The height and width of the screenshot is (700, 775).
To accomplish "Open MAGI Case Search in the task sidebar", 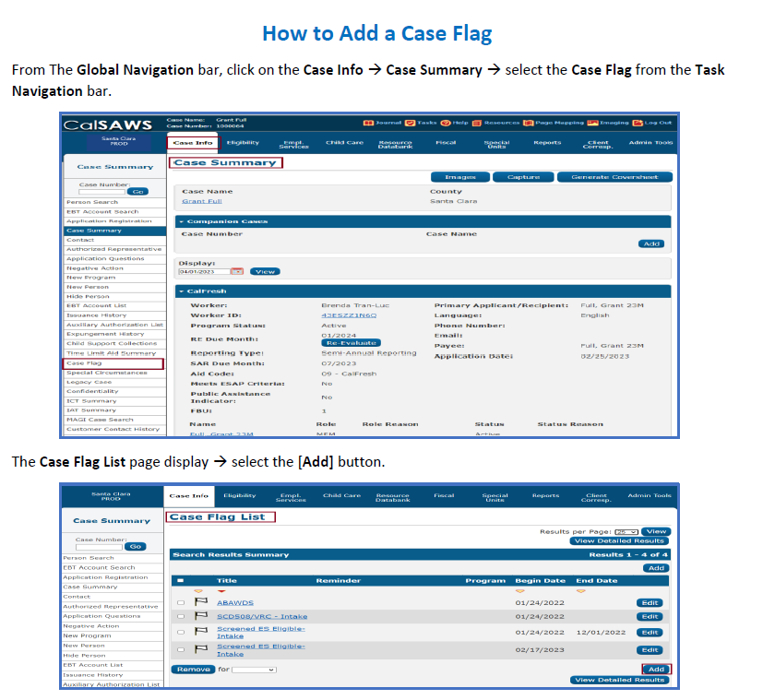I will pos(114,420).
